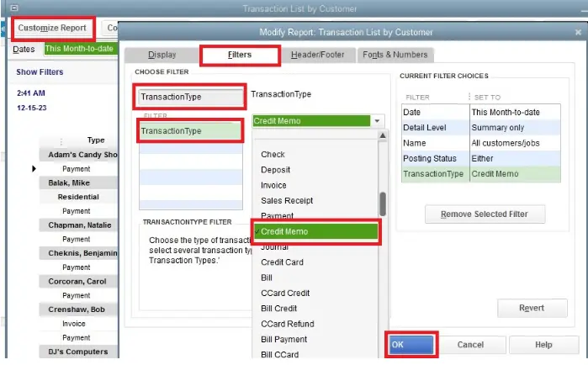The width and height of the screenshot is (588, 365).
Task: Click the scroll up arrow of dropdown list
Action: 383,135
